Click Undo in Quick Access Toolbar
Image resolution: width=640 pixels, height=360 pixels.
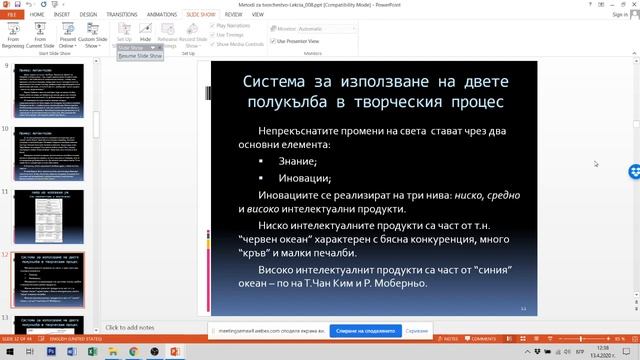coord(29,4)
